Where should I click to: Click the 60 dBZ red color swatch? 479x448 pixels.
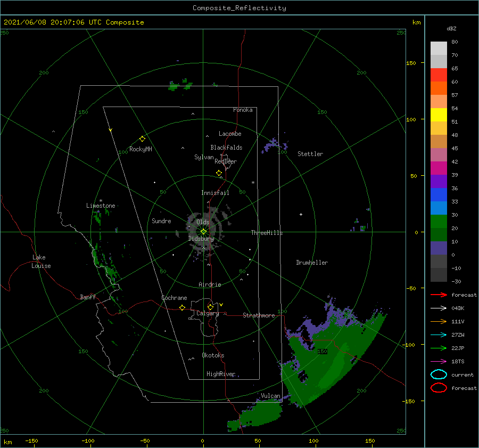click(x=439, y=75)
